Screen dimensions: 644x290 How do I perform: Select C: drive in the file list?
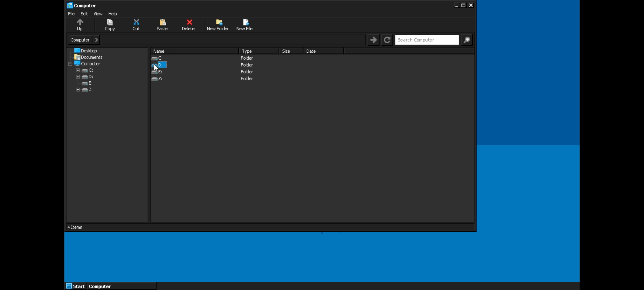click(160, 58)
